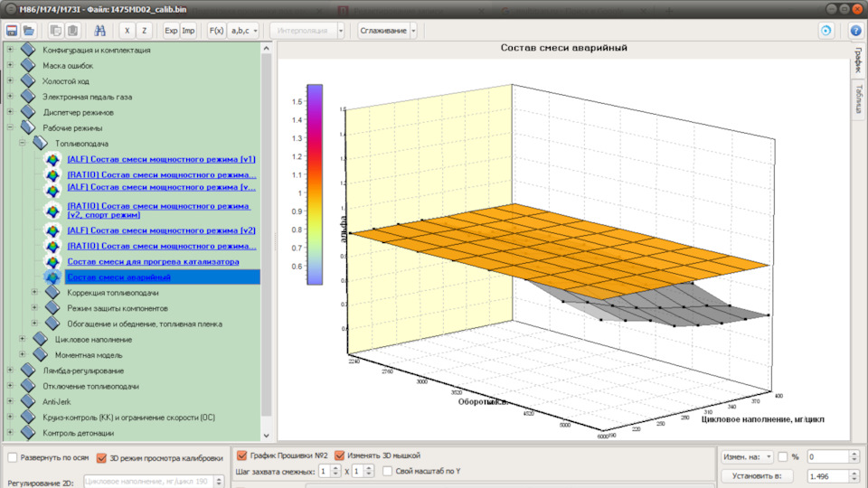Click the F(x) function button

(x=216, y=31)
